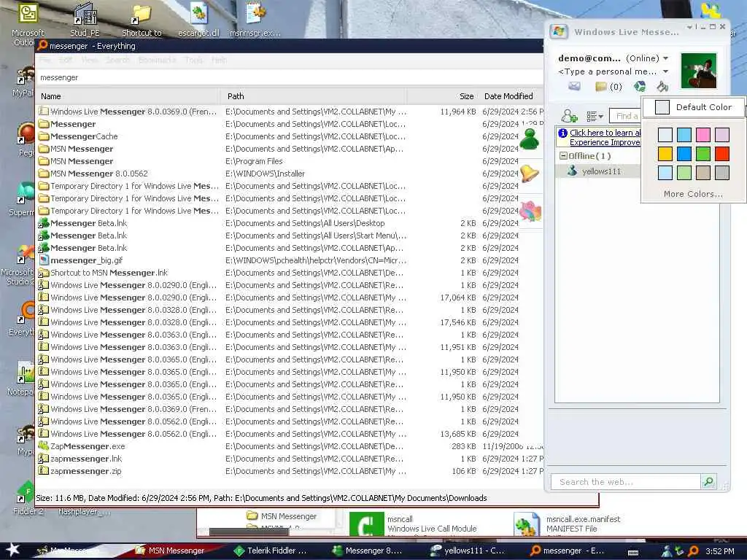Click the Messenger display picture thumbnail

[698, 71]
